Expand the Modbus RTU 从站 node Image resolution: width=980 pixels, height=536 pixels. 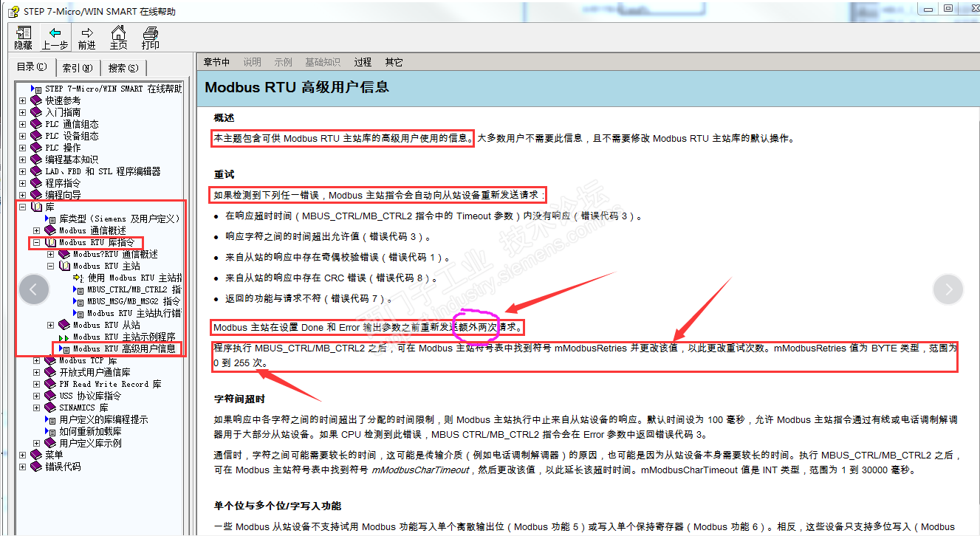pyautogui.click(x=51, y=325)
